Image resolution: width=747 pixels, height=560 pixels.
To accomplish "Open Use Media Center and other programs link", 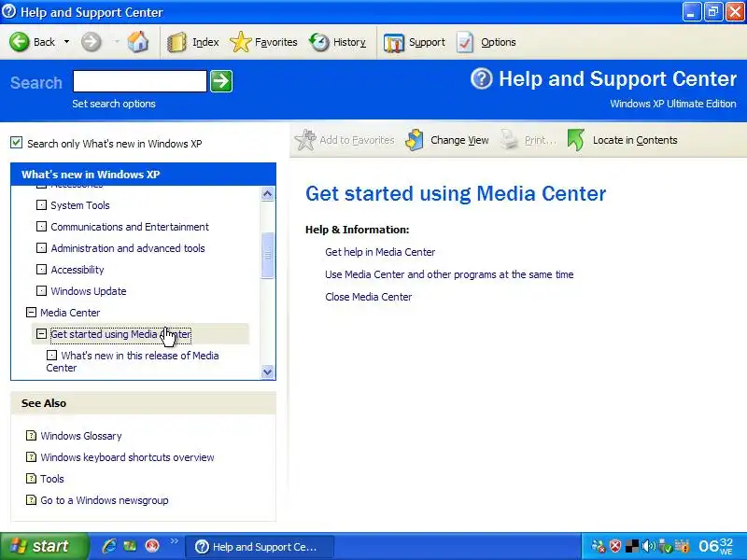I will 449,274.
